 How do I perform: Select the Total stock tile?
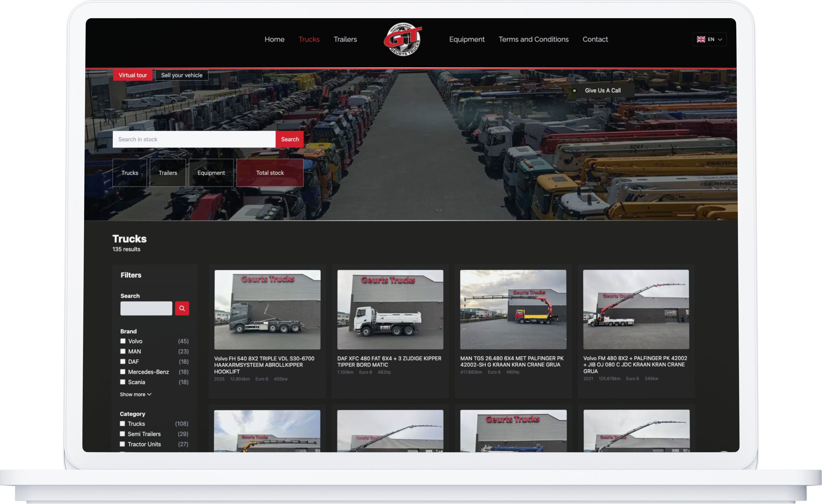point(270,173)
